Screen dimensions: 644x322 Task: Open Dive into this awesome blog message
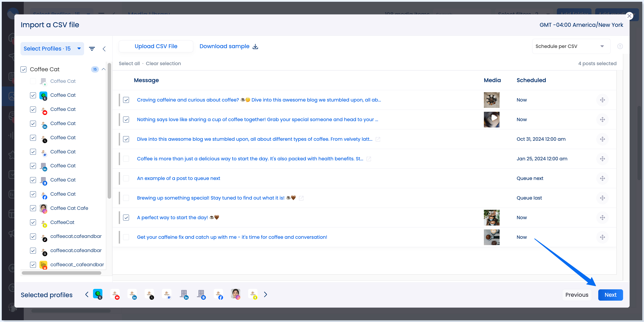point(254,139)
